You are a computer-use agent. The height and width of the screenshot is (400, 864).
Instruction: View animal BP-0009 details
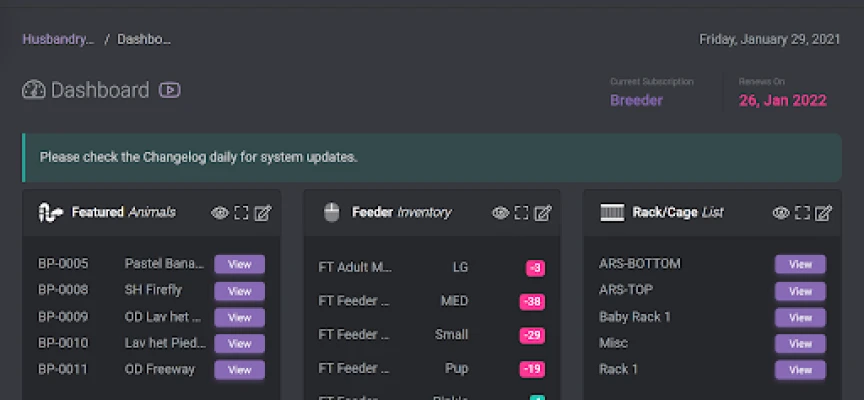click(x=239, y=317)
